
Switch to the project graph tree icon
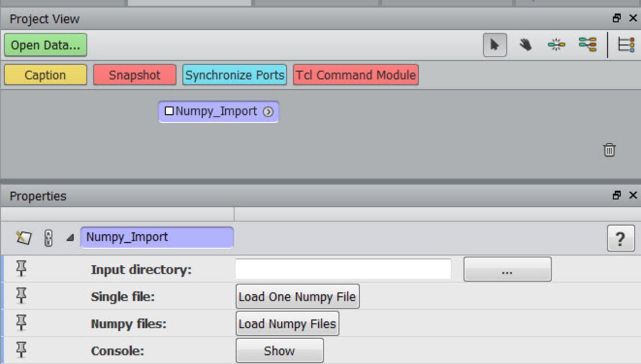pyautogui.click(x=587, y=45)
